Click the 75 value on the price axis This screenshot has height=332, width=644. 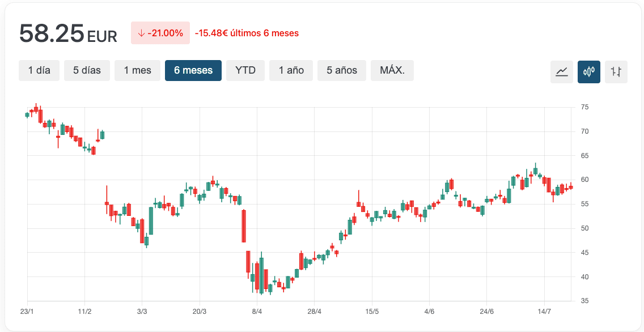584,107
